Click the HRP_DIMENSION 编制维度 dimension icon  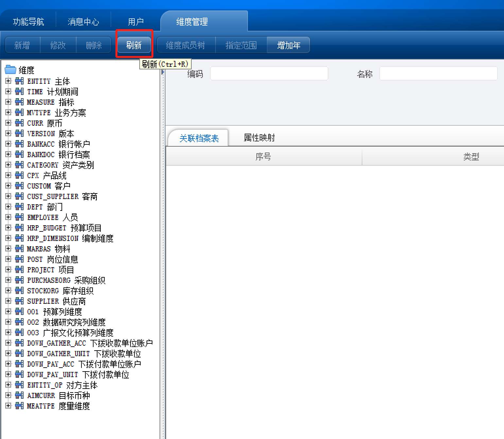pyautogui.click(x=20, y=238)
